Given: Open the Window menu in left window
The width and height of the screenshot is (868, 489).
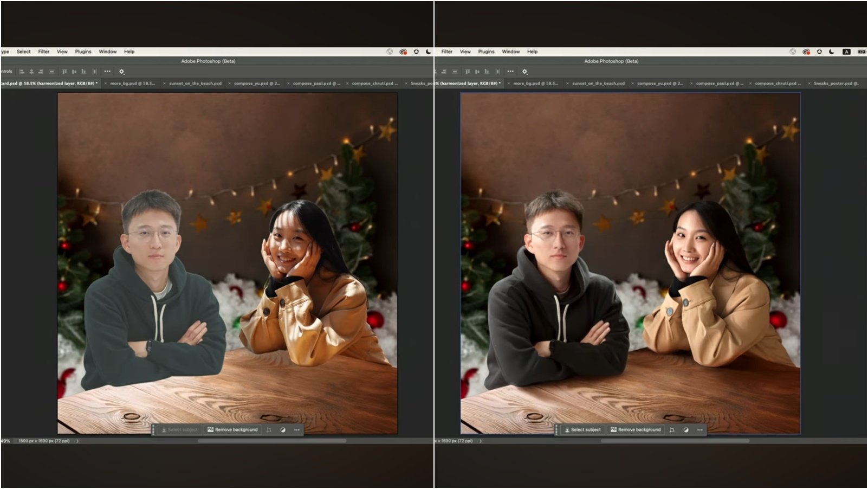Looking at the screenshot, I should pyautogui.click(x=107, y=52).
